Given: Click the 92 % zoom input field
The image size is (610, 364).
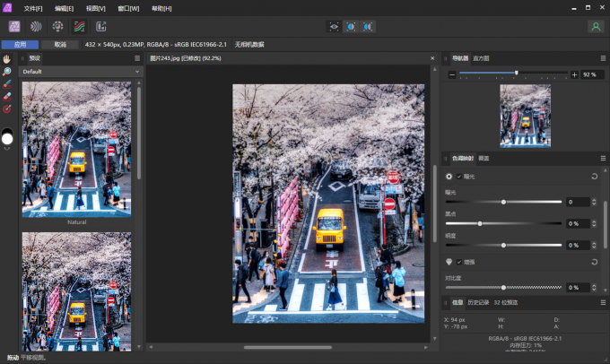Looking at the screenshot, I should click(x=592, y=74).
